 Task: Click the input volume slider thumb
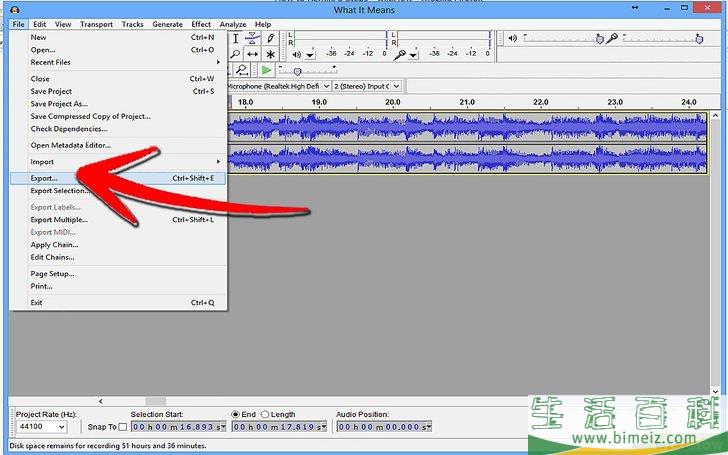pyautogui.click(x=699, y=39)
